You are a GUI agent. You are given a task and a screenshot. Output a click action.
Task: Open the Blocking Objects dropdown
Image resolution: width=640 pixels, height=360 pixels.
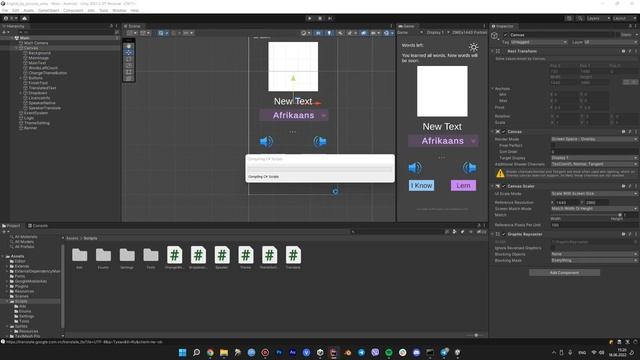point(594,254)
